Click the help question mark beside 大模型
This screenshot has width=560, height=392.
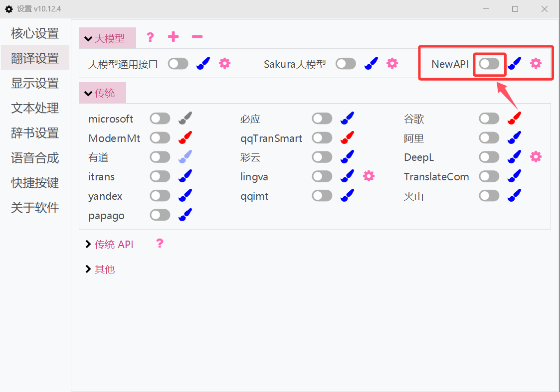[150, 36]
